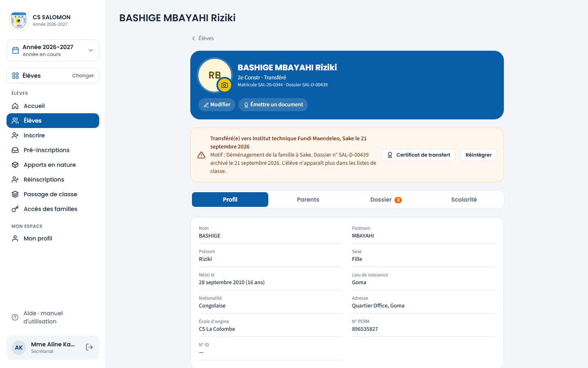Click Émettre un document button
The width and height of the screenshot is (588, 368).
coord(273,105)
